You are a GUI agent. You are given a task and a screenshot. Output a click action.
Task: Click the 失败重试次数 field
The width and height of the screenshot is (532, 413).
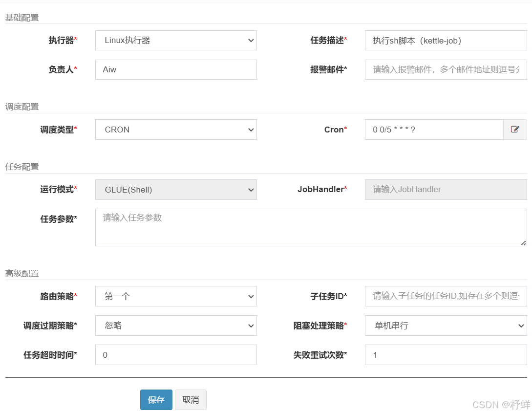pos(446,355)
